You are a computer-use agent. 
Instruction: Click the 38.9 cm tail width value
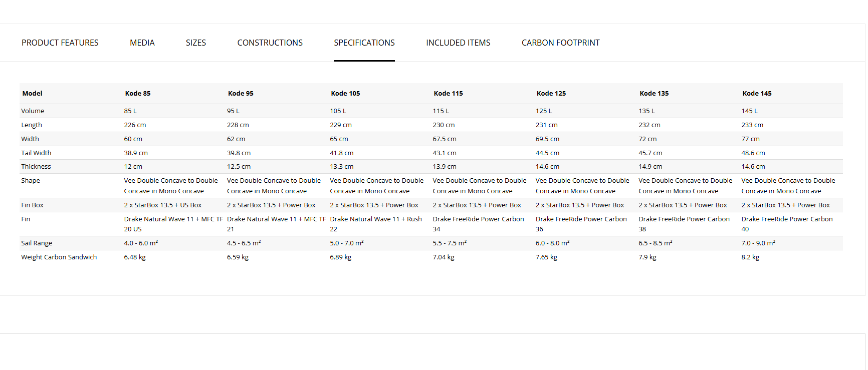coord(136,153)
